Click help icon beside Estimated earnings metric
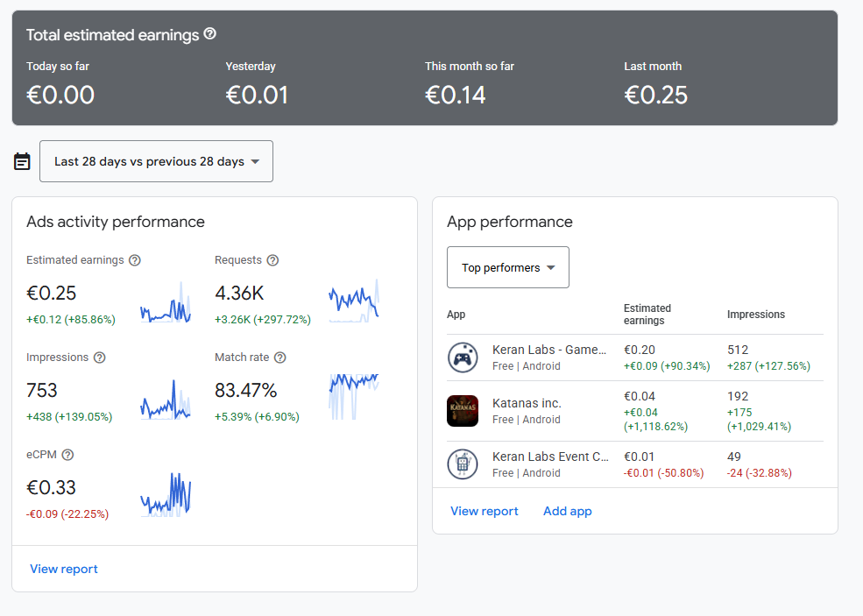 pyautogui.click(x=135, y=260)
